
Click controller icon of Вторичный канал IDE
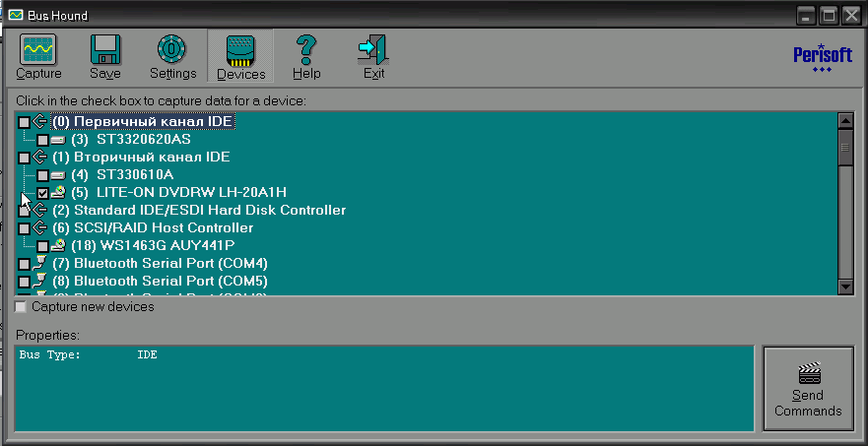[39, 157]
